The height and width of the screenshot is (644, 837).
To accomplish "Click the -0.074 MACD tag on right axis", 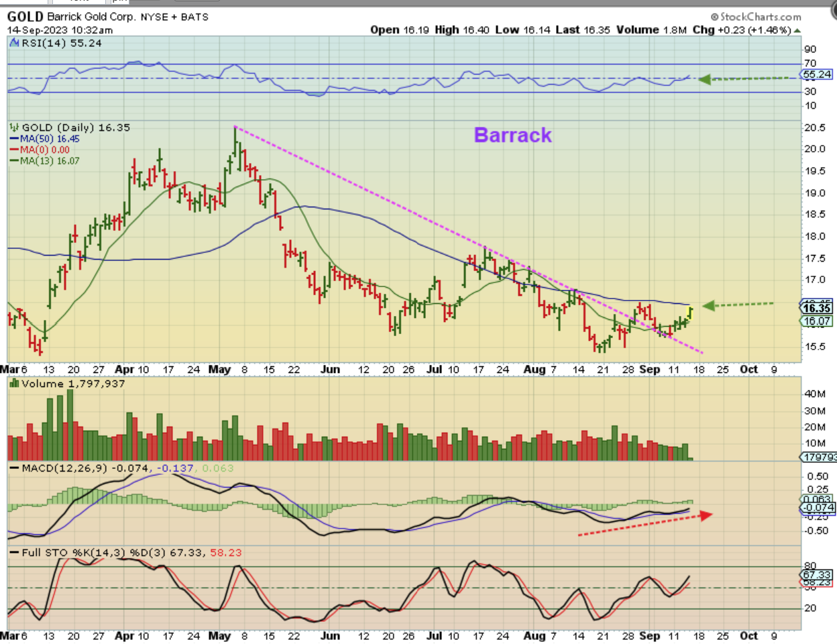I will pos(817,508).
